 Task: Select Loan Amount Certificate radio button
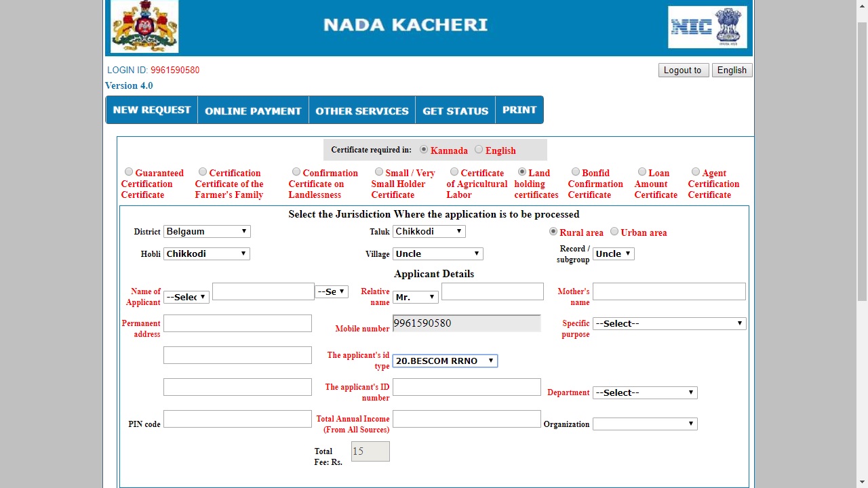click(642, 172)
